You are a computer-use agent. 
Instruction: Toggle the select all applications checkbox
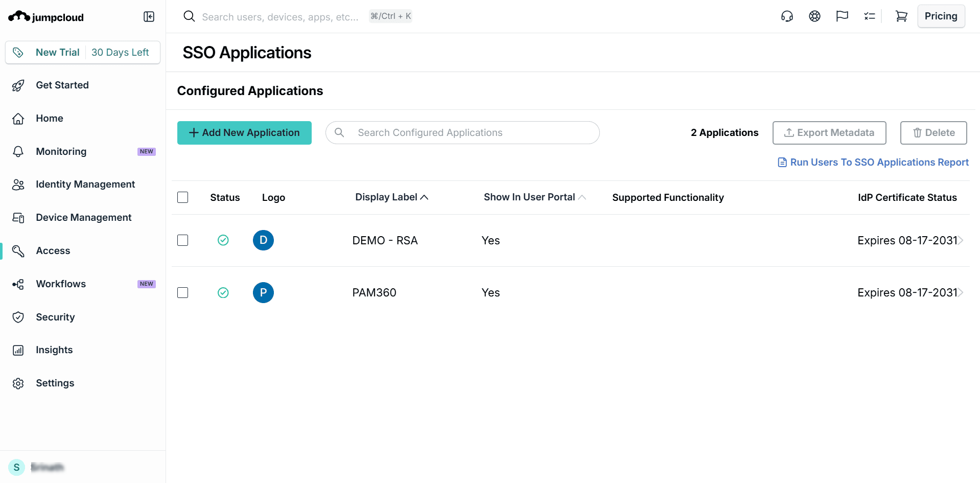[182, 197]
